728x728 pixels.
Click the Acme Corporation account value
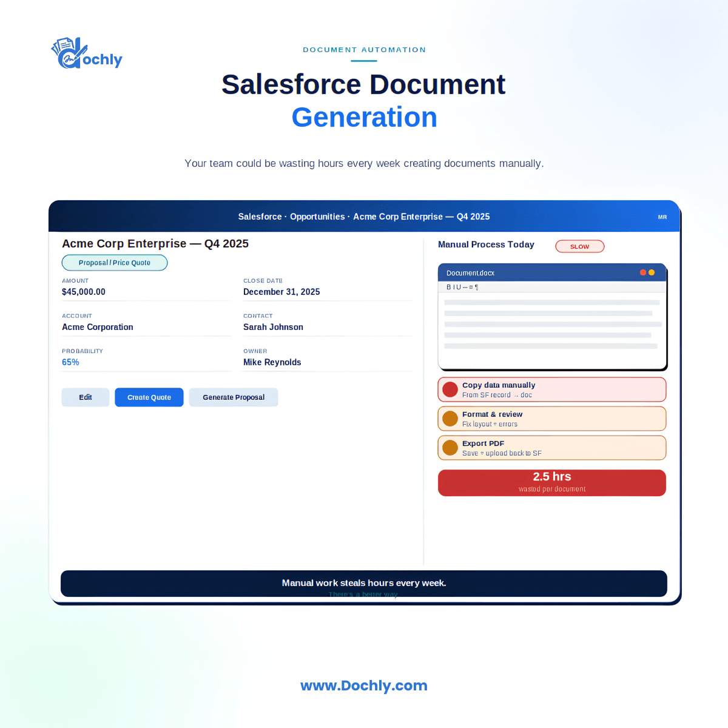[98, 327]
